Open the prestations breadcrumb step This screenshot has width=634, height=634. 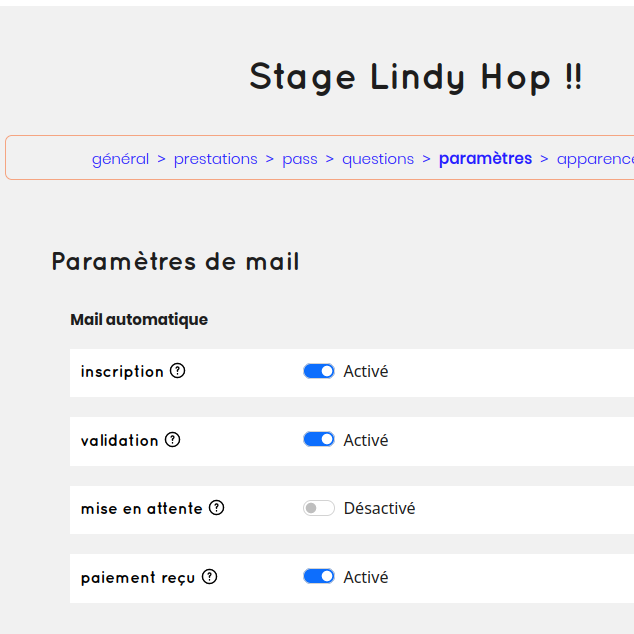click(x=215, y=159)
